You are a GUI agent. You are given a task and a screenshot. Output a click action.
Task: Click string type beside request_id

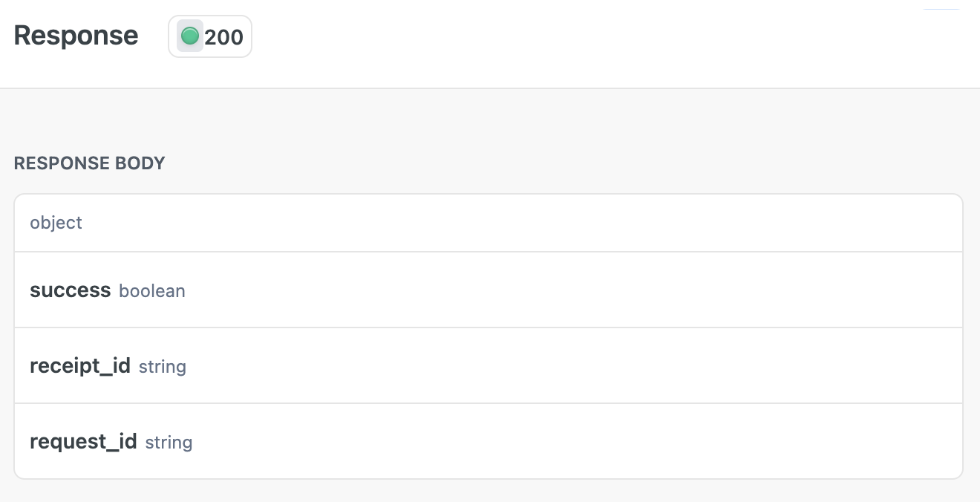(x=169, y=443)
